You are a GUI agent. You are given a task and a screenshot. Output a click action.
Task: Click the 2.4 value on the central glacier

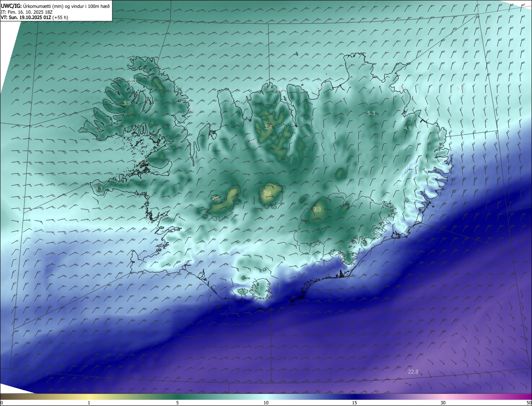click(x=267, y=193)
